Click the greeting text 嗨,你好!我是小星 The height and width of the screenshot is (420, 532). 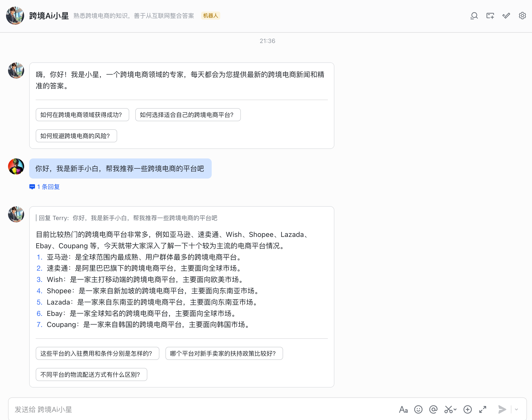click(180, 80)
